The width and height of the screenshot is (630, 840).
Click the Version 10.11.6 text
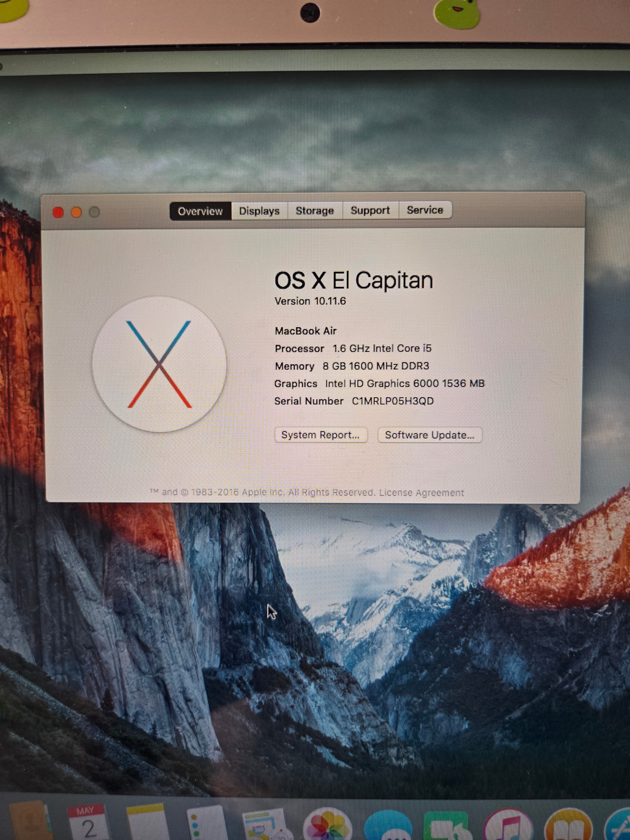310,301
